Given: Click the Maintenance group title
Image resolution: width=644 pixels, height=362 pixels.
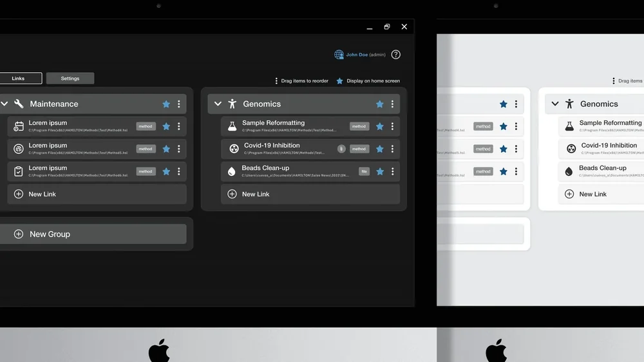Looking at the screenshot, I should click(x=54, y=104).
